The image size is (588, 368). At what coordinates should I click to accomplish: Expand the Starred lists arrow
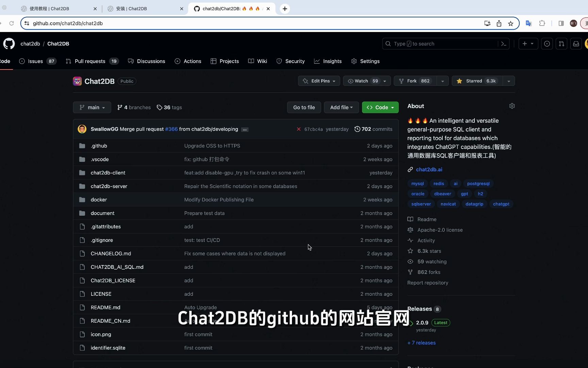click(x=509, y=81)
